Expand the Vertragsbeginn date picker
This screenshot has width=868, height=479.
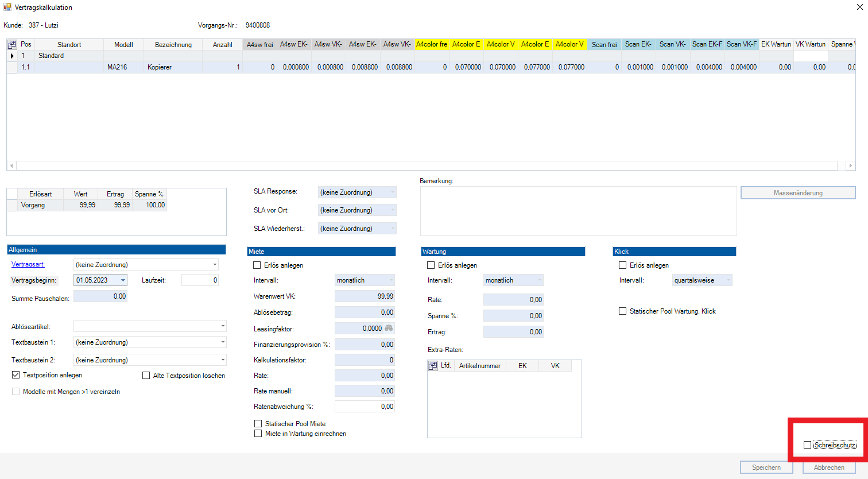click(x=123, y=280)
